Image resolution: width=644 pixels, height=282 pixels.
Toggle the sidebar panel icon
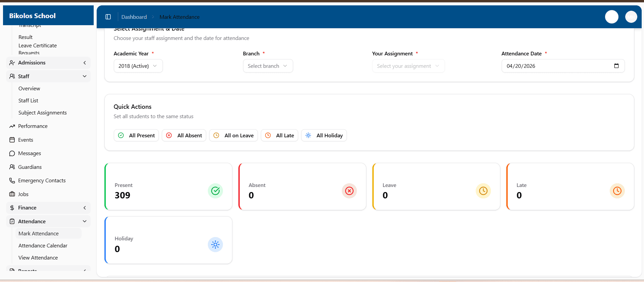108,17
